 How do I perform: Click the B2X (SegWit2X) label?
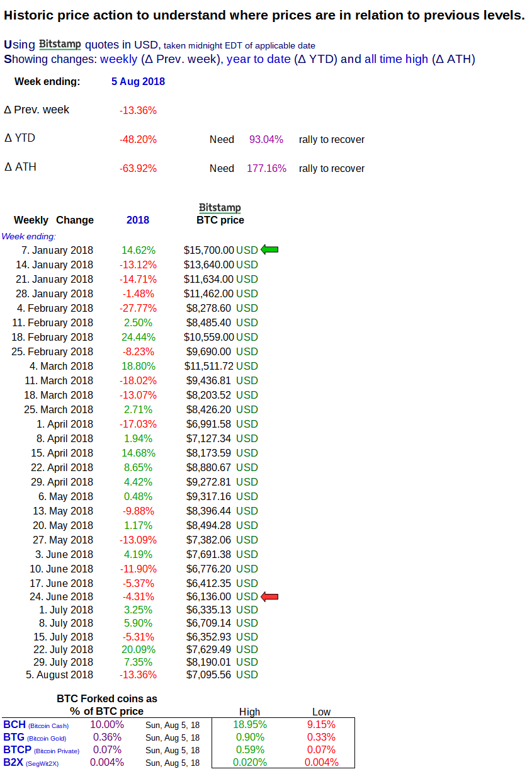pos(31,763)
